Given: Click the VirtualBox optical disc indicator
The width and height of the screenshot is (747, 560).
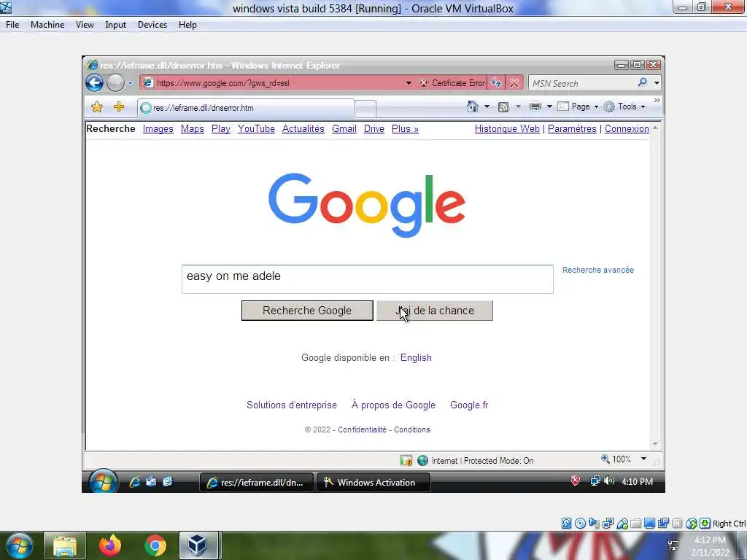Looking at the screenshot, I should [x=580, y=524].
